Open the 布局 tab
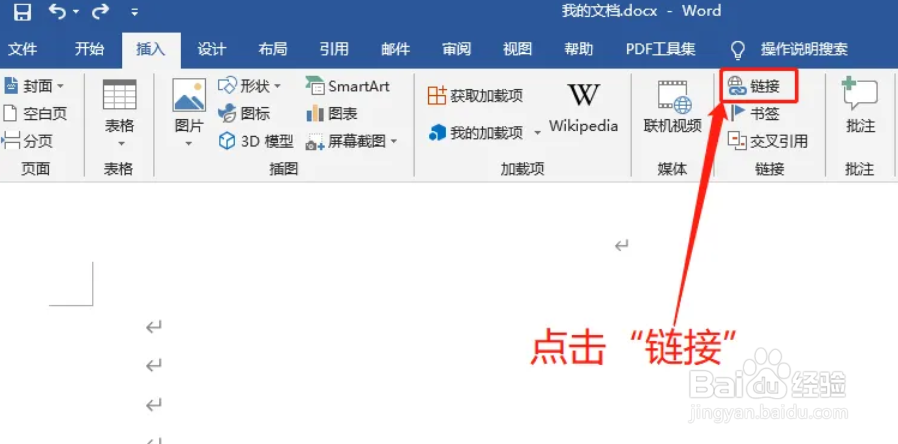Viewport: 898px width, 444px height. tap(273, 49)
